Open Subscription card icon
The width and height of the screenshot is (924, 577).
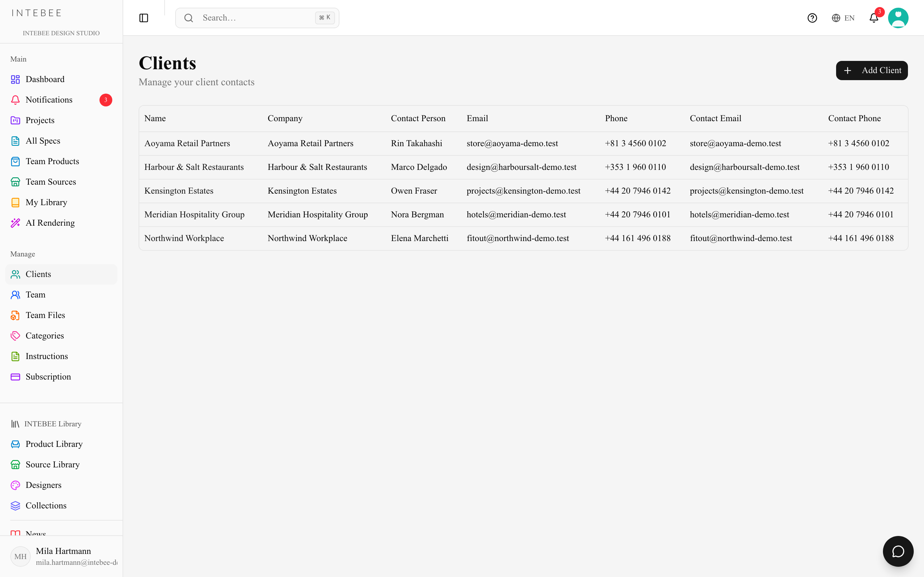tap(15, 377)
